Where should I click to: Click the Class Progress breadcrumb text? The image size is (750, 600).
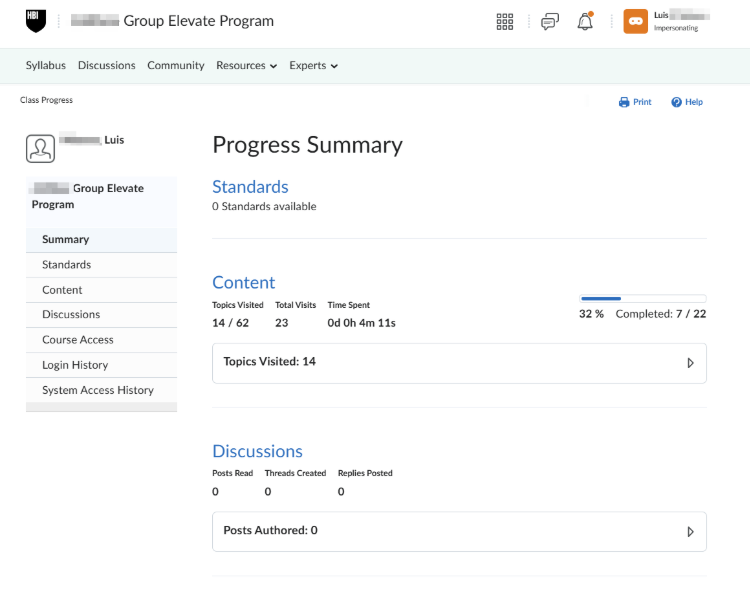[x=46, y=100]
